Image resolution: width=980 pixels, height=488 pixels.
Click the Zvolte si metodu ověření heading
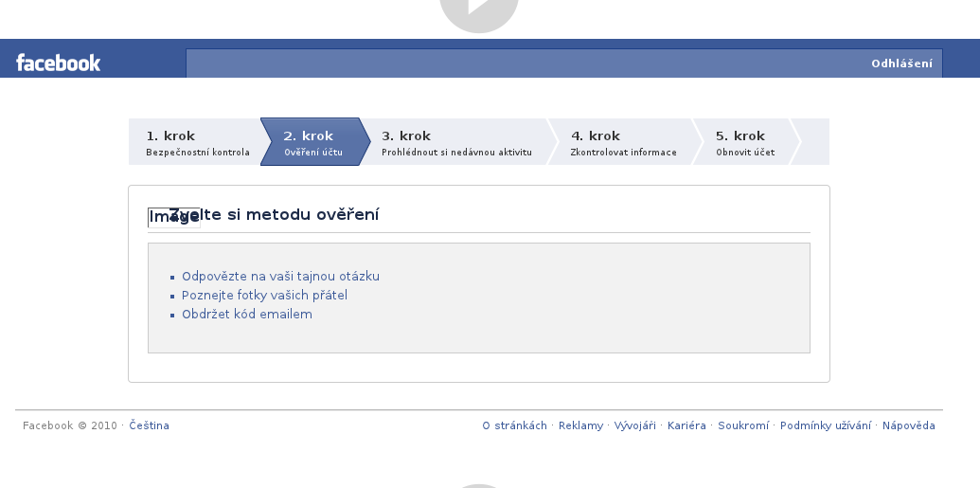point(275,214)
